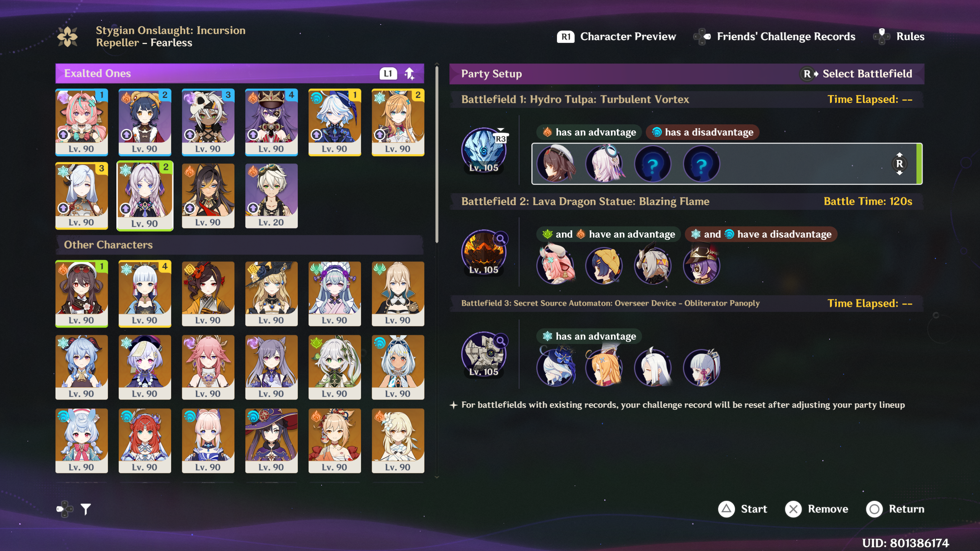The image size is (980, 551).
Task: Click the Return button
Action: (895, 509)
